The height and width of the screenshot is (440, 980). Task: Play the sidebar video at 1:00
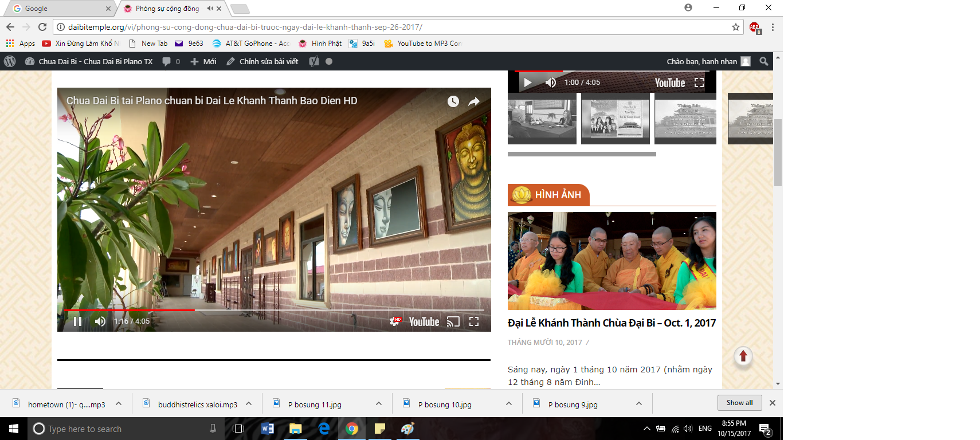527,82
